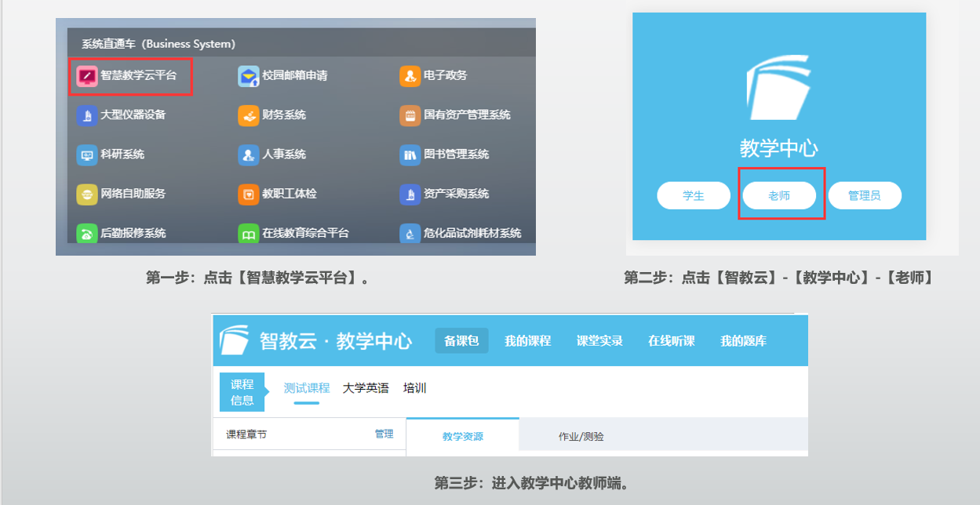980x505 pixels.
Task: Open the 大型仪器设备 icon
Action: pyautogui.click(x=86, y=115)
